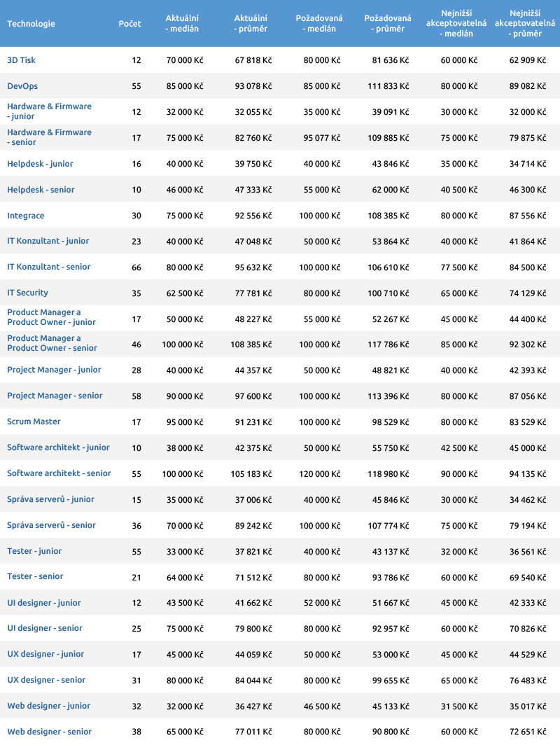Open Web designer - junior link
The width and height of the screenshot is (560, 745).
(48, 706)
